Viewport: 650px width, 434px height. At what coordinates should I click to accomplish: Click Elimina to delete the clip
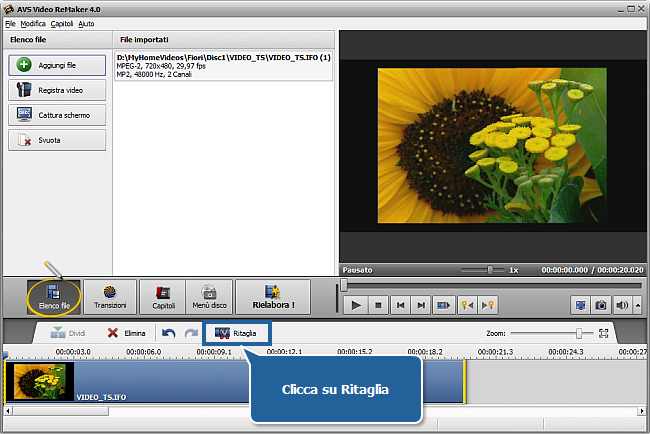click(x=127, y=333)
